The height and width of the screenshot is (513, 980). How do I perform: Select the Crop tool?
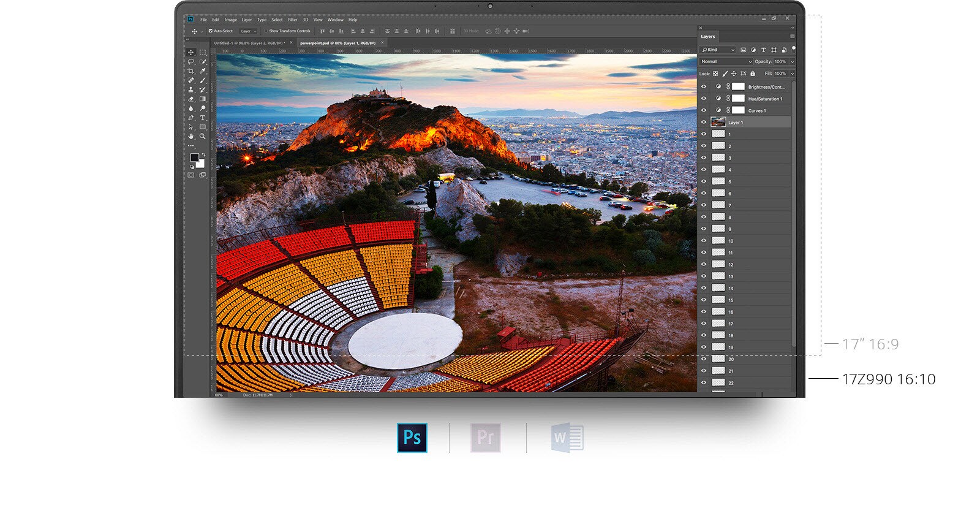pos(190,70)
